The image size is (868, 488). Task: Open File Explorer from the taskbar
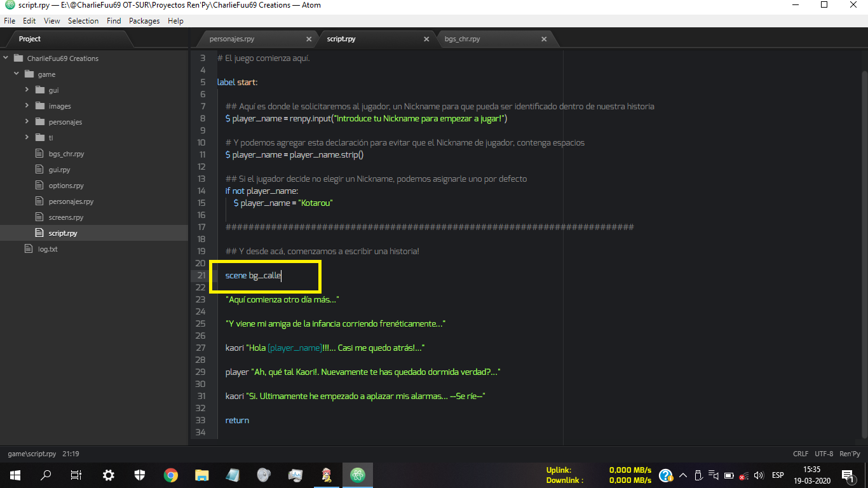(x=201, y=475)
